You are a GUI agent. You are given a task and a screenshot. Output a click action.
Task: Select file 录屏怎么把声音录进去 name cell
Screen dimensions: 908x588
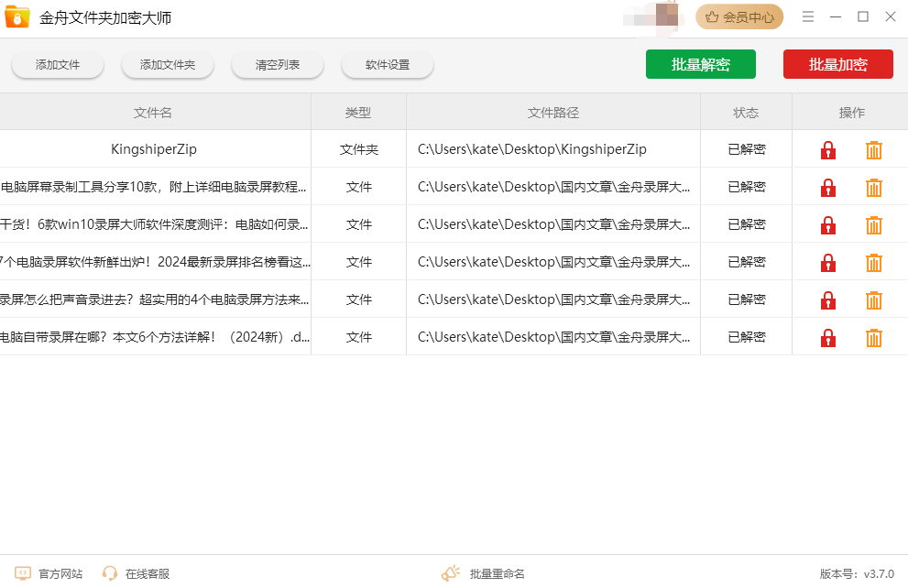[x=154, y=299]
